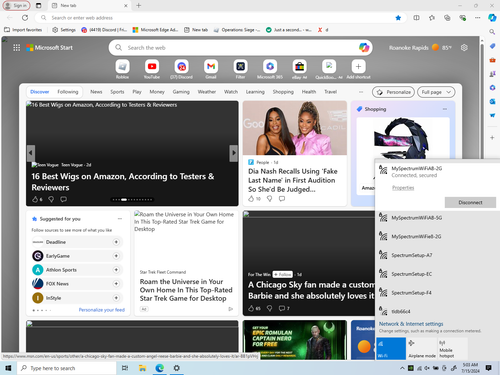Click the Disconnect Wi-Fi button
Viewport: 500px width, 375px height.
[470, 202]
